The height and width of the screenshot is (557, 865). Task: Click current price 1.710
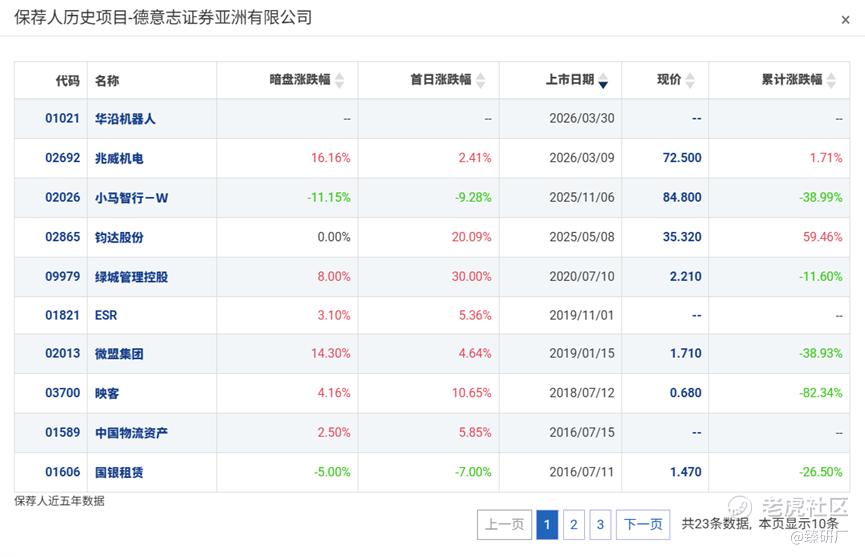(686, 354)
